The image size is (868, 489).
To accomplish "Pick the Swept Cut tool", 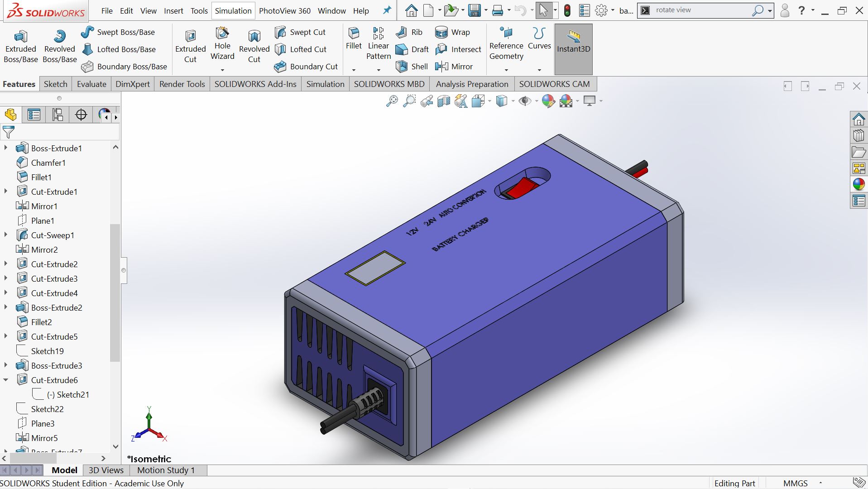I will (x=300, y=32).
